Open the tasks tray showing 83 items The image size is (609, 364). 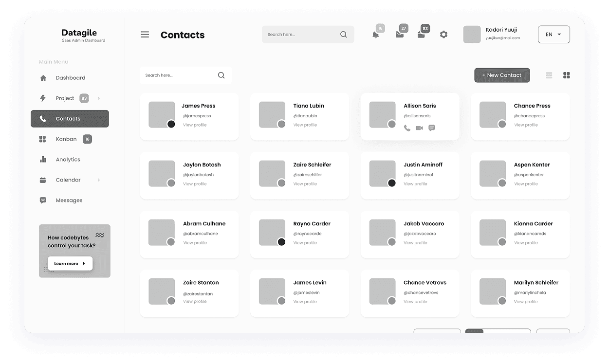(x=422, y=35)
